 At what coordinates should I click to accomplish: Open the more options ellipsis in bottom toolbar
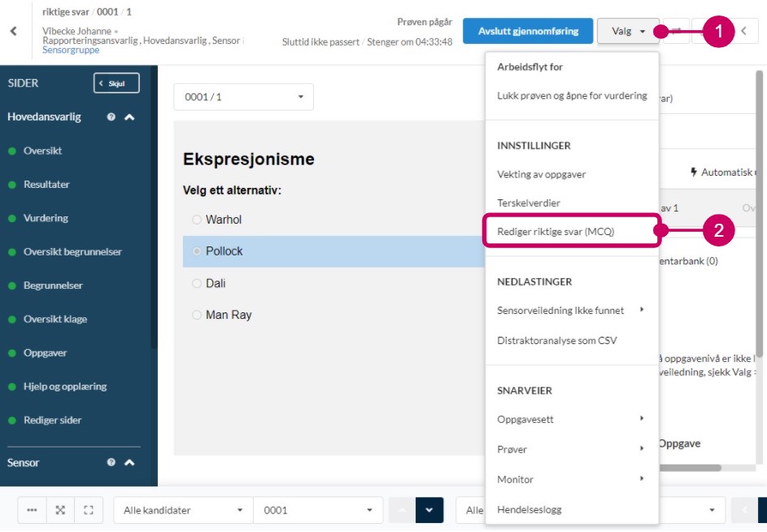click(x=32, y=510)
